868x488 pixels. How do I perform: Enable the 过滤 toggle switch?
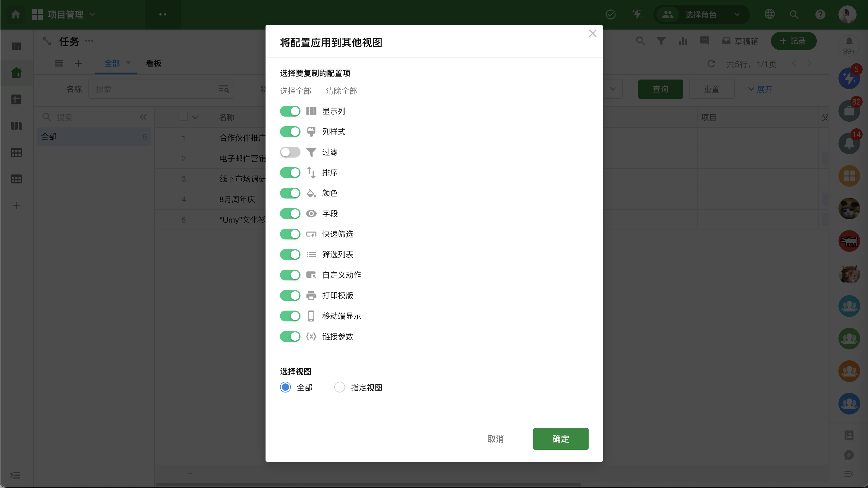[290, 152]
